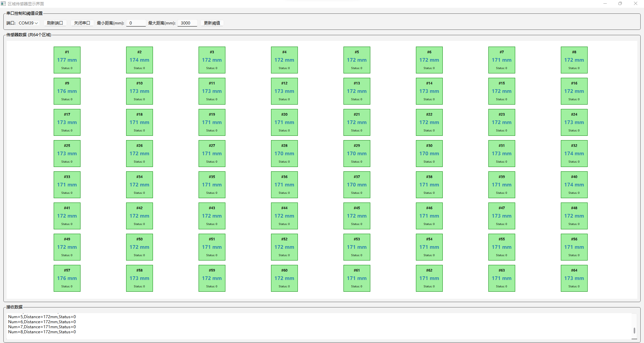
Task: Select sensor tile #4
Action: click(284, 60)
